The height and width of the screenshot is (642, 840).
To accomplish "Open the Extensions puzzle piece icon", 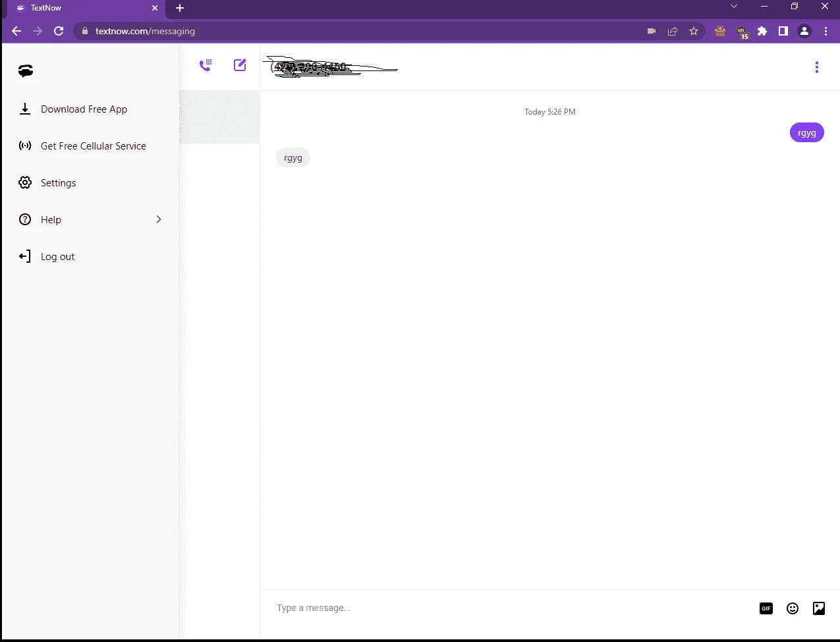I will tap(762, 31).
